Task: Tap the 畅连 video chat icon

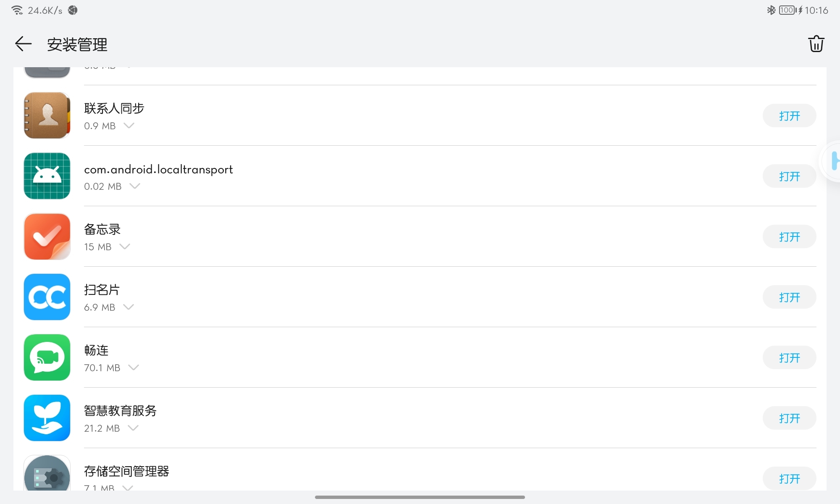Action: pos(47,357)
